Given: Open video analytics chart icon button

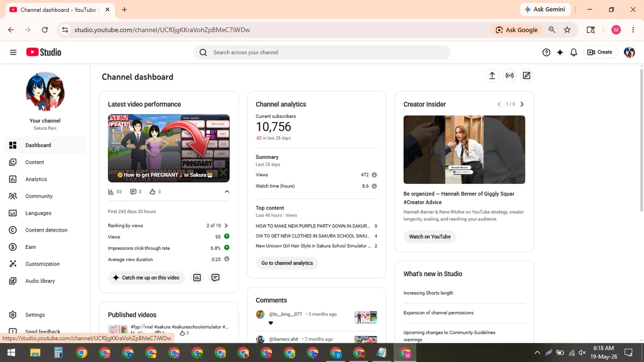Looking at the screenshot, I should [x=197, y=278].
